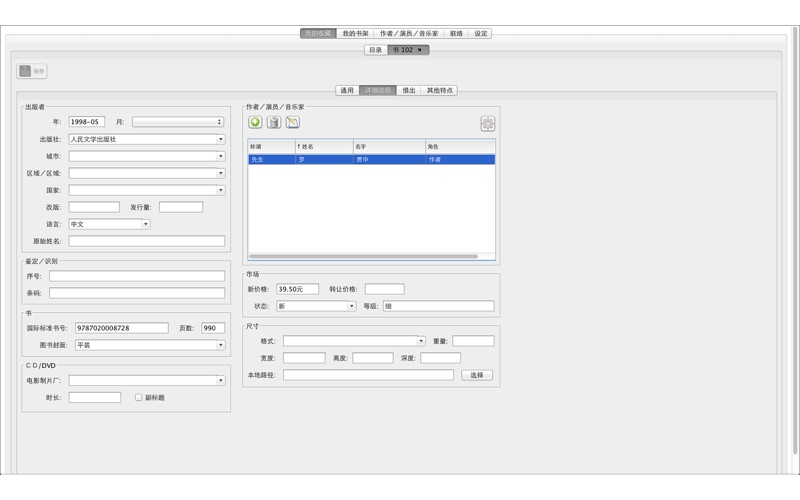
Task: Delete selected author with trash icon
Action: [x=274, y=122]
